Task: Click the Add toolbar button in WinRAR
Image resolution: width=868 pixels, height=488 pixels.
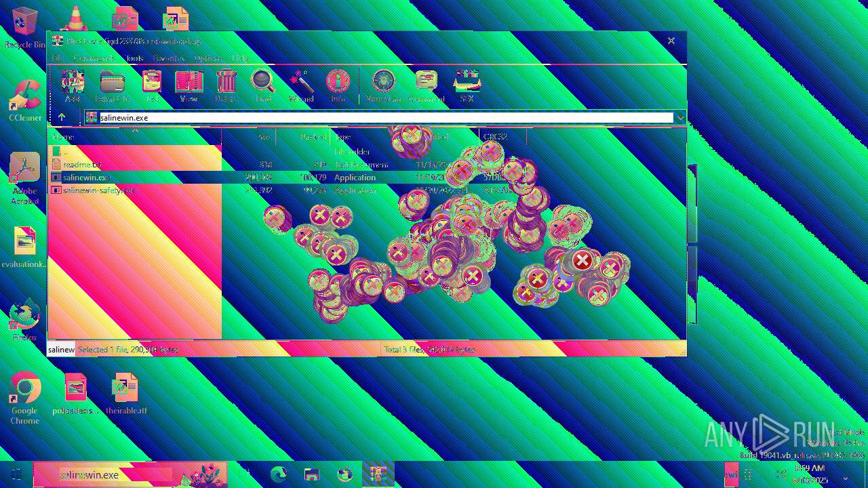Action: [x=73, y=86]
